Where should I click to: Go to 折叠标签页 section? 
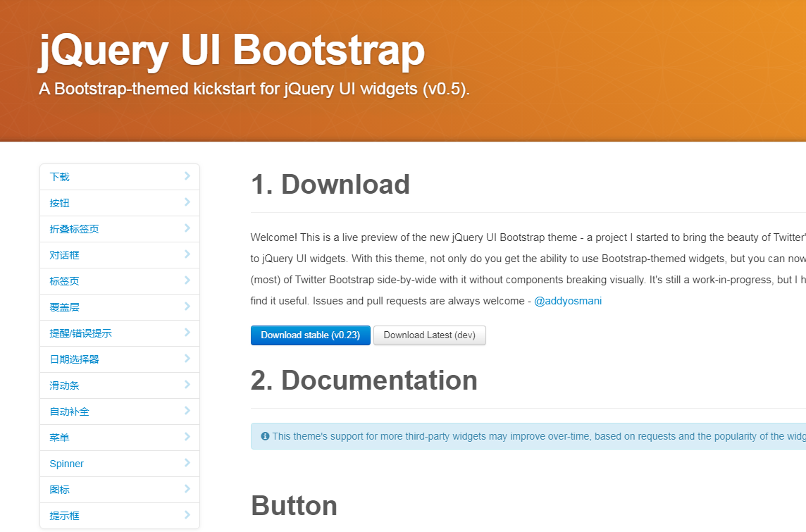[x=119, y=229]
